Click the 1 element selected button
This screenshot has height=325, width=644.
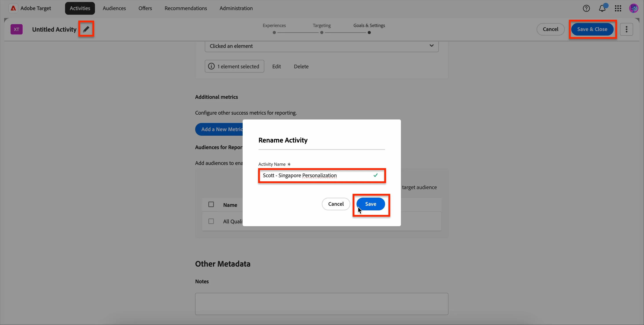pos(234,66)
